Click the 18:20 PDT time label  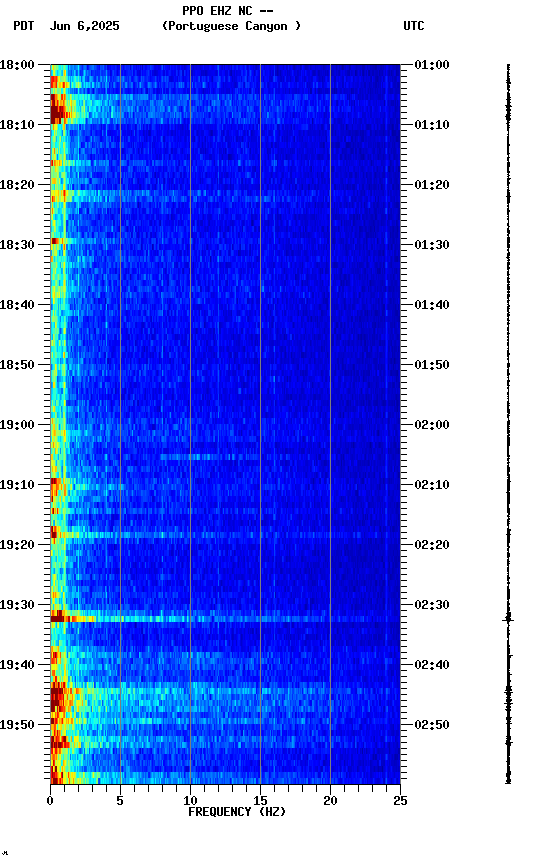click(x=17, y=185)
